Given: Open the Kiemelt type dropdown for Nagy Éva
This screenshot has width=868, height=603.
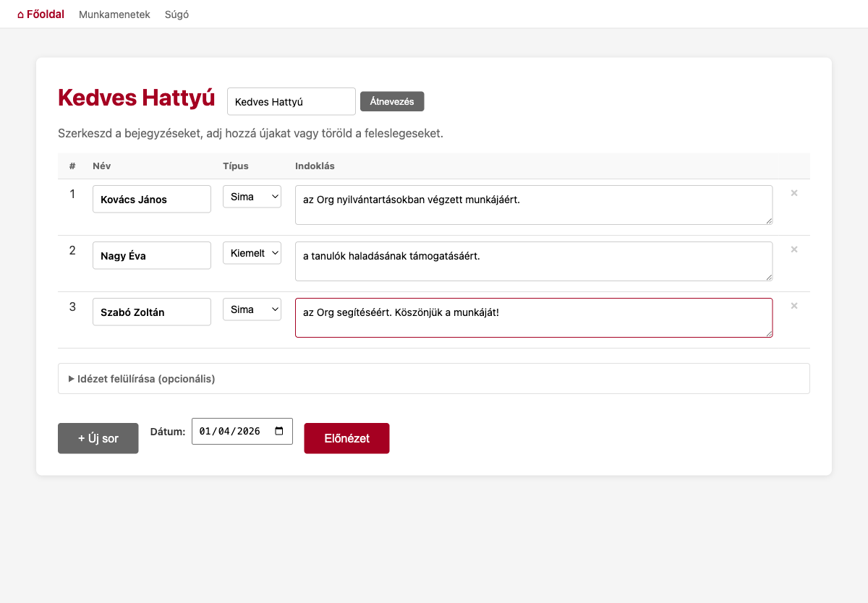Looking at the screenshot, I should pyautogui.click(x=252, y=253).
